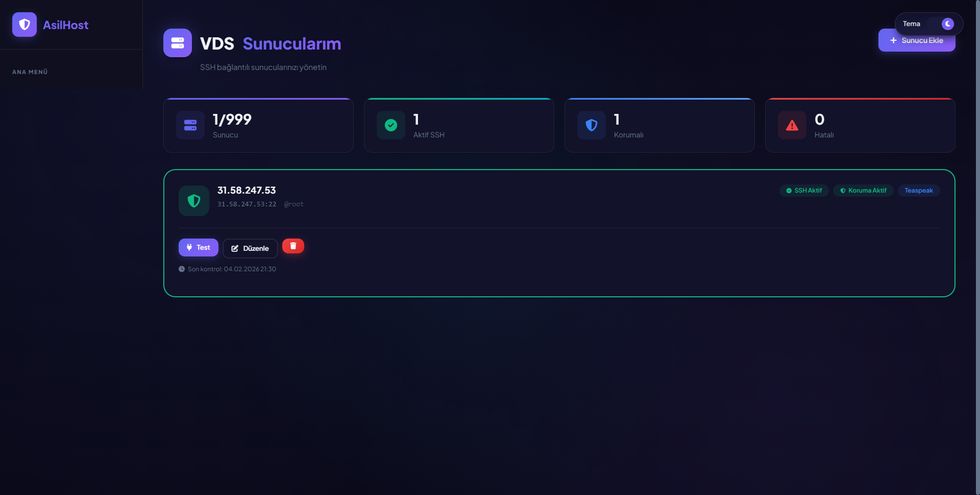Screen dimensions: 980x495
Task: Delete server with red trash icon
Action: pos(293,246)
